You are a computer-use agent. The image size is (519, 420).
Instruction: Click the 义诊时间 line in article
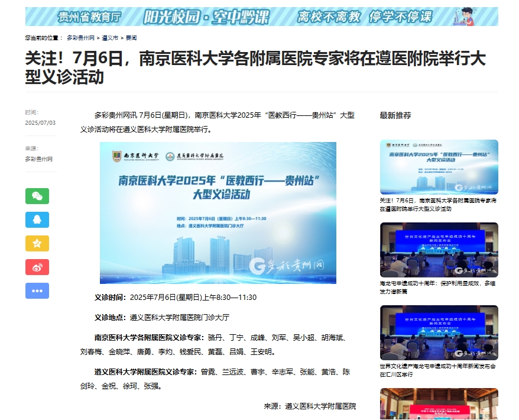click(176, 298)
